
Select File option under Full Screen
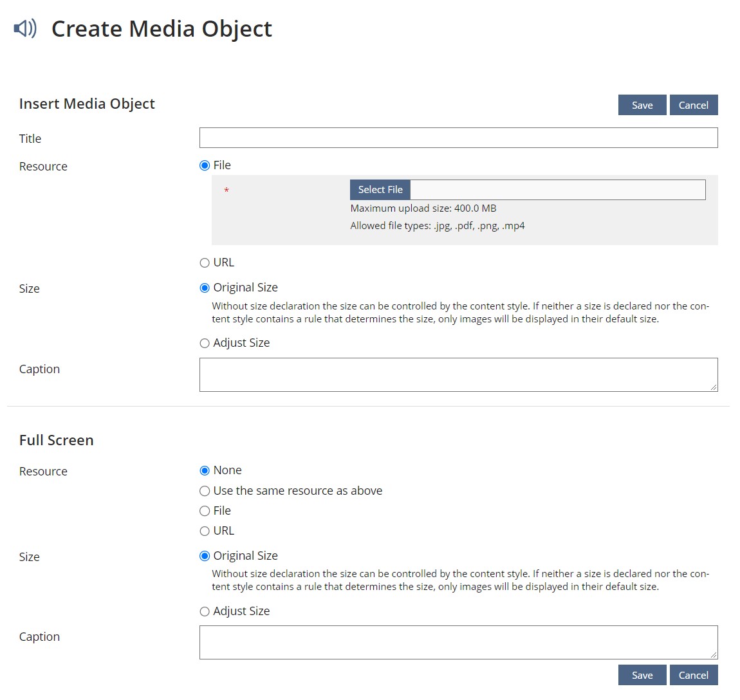point(205,511)
